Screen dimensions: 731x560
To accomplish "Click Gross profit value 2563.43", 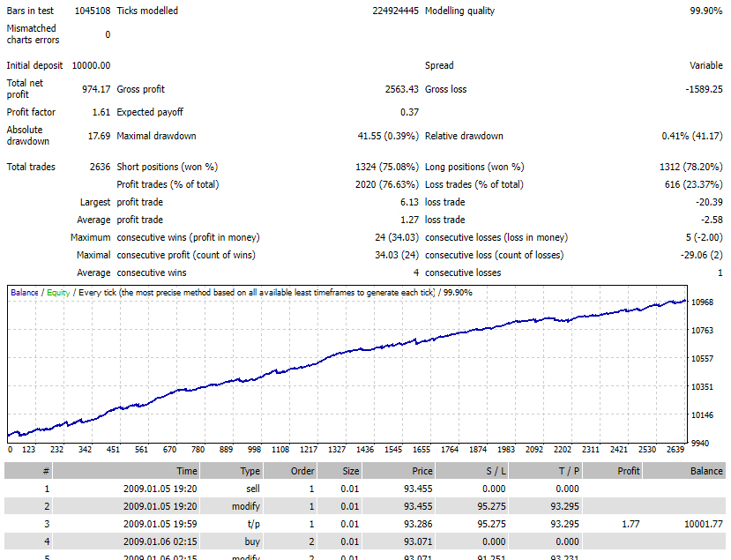I will point(401,88).
